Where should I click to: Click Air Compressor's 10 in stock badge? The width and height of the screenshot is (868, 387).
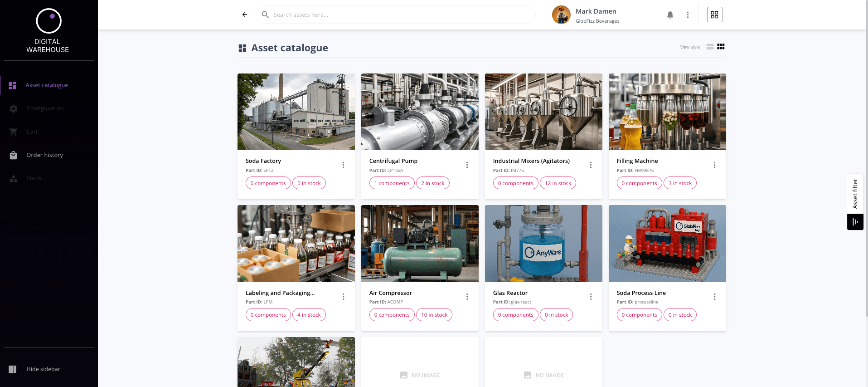[434, 314]
